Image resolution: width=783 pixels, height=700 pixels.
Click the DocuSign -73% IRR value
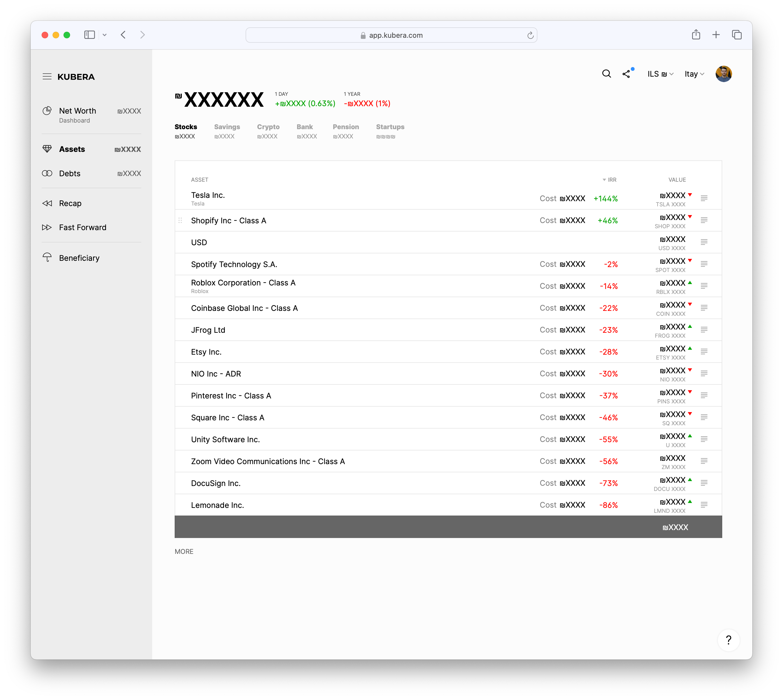point(608,483)
